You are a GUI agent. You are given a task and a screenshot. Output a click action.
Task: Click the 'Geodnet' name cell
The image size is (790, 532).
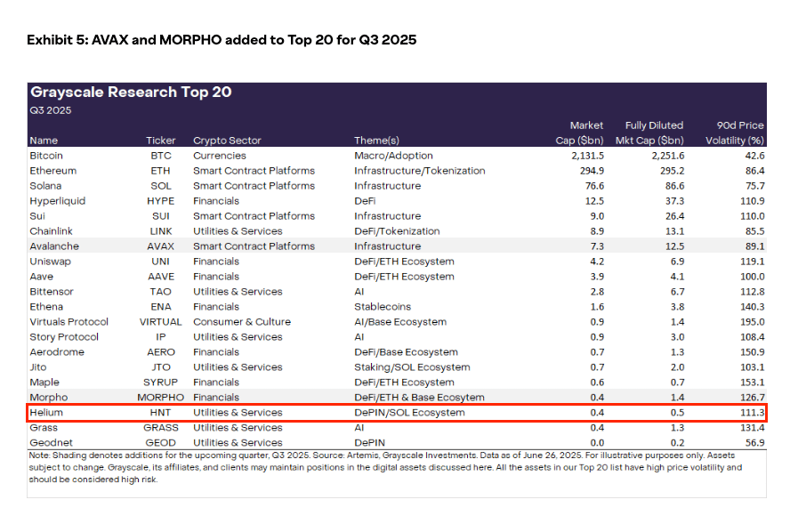pyautogui.click(x=51, y=443)
